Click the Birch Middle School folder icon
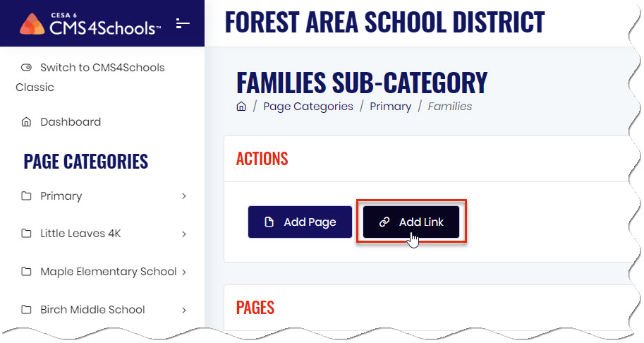This screenshot has width=644, height=343. tap(26, 309)
